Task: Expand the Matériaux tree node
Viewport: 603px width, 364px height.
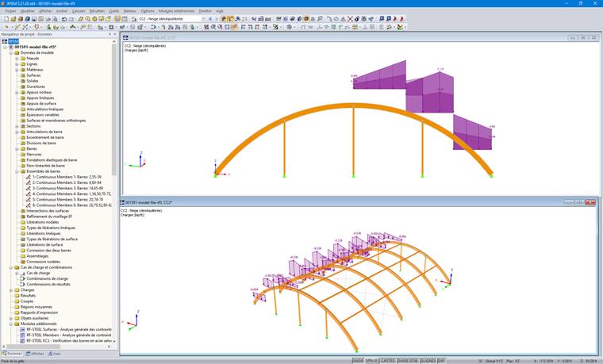Action: (x=17, y=70)
